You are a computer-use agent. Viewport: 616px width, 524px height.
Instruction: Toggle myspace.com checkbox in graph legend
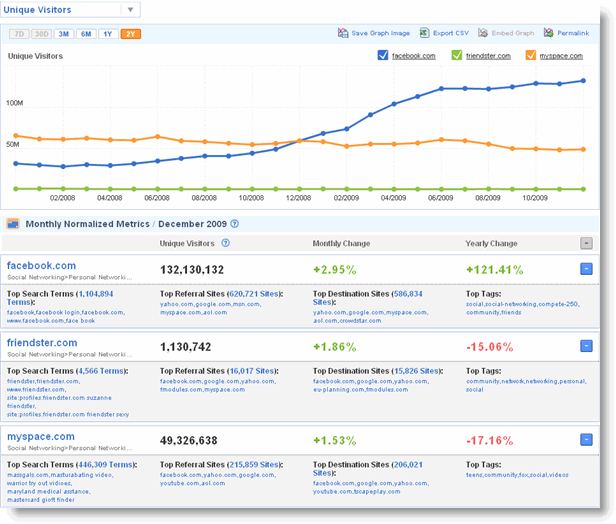pos(530,55)
